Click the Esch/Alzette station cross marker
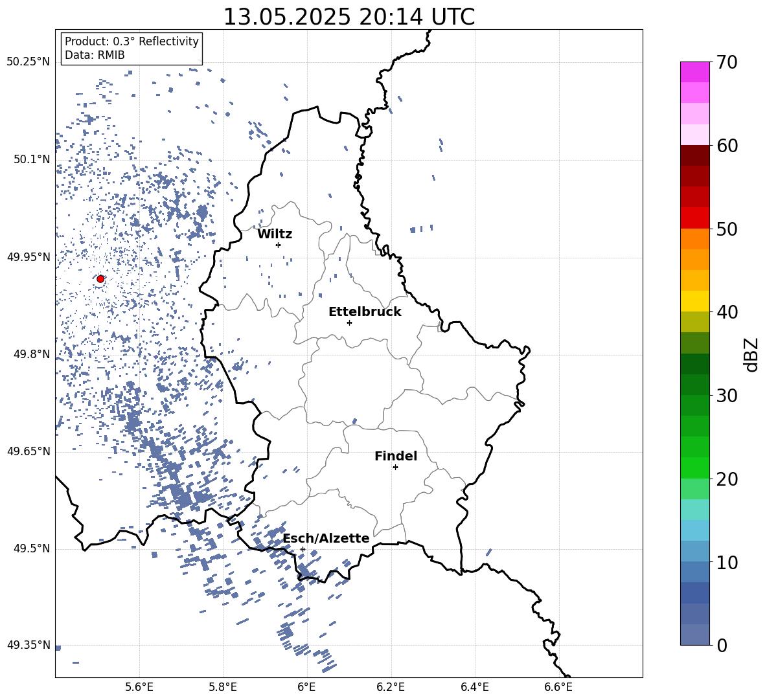The width and height of the screenshot is (767, 700). (x=303, y=549)
